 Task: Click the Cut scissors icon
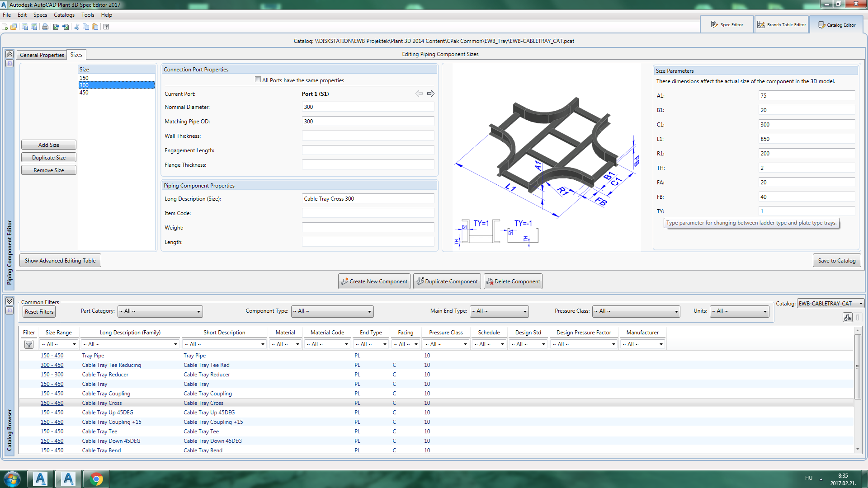click(76, 27)
